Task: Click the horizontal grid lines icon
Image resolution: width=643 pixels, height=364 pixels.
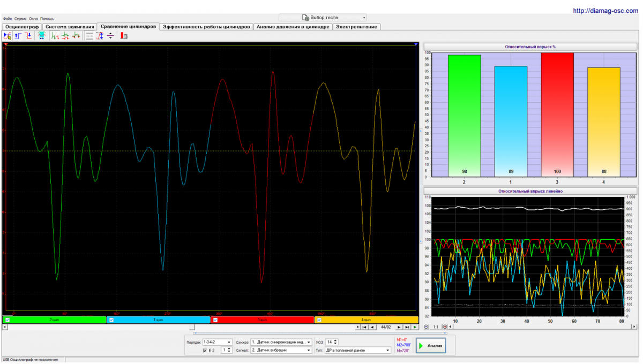Action: point(89,36)
